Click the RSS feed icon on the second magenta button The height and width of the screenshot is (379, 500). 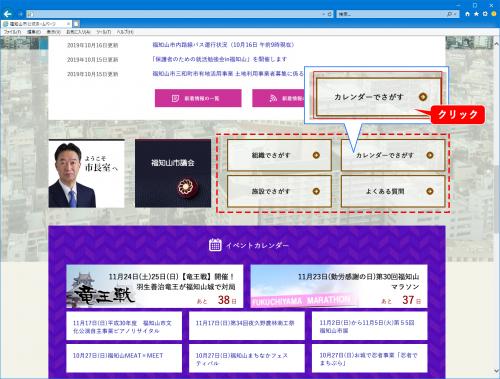click(x=273, y=98)
